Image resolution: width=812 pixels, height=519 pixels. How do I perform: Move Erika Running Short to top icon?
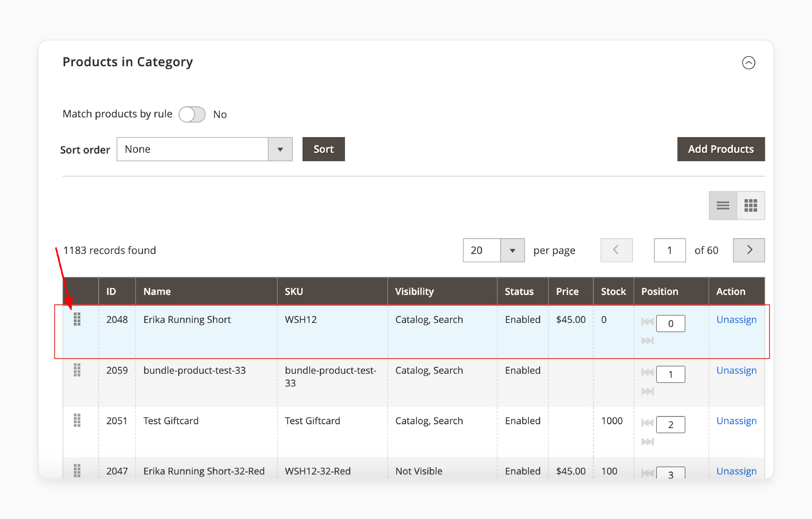tap(647, 322)
